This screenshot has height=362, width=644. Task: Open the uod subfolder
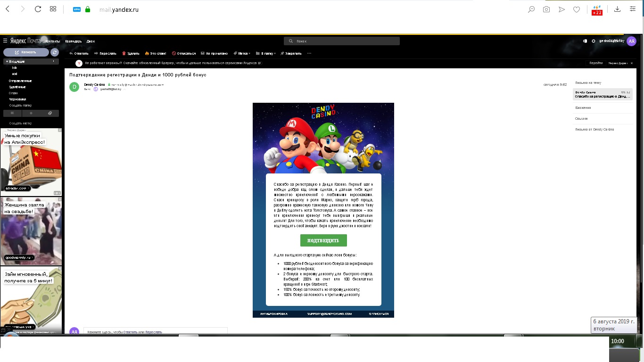15,74
